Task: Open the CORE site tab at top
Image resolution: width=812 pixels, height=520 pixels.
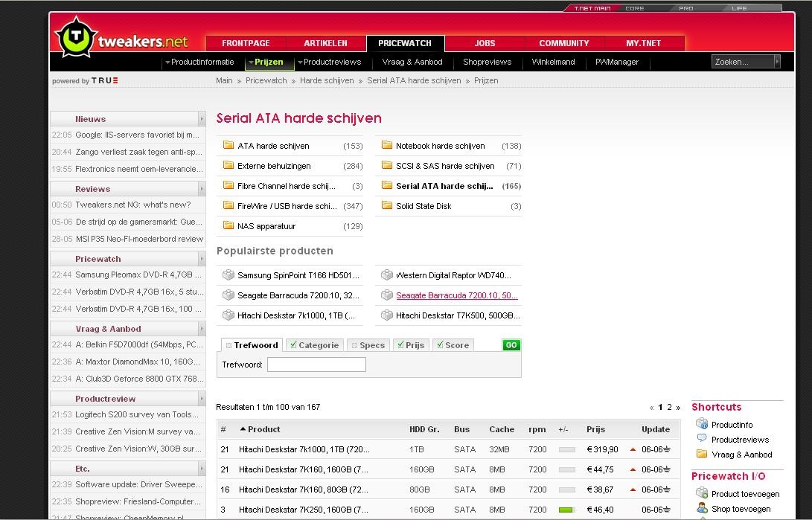Action: click(x=634, y=8)
